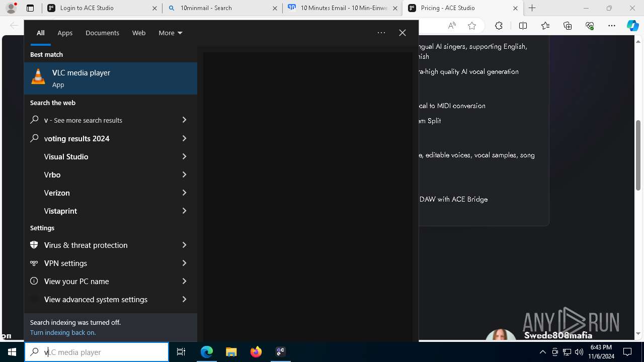Image resolution: width=644 pixels, height=362 pixels.
Task: Select the Vistaprint web suggestion
Action: [98, 211]
